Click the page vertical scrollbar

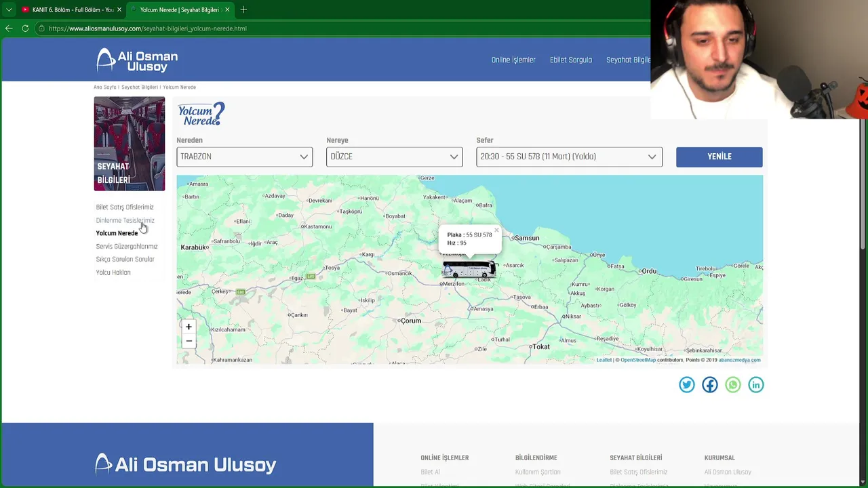[863, 183]
